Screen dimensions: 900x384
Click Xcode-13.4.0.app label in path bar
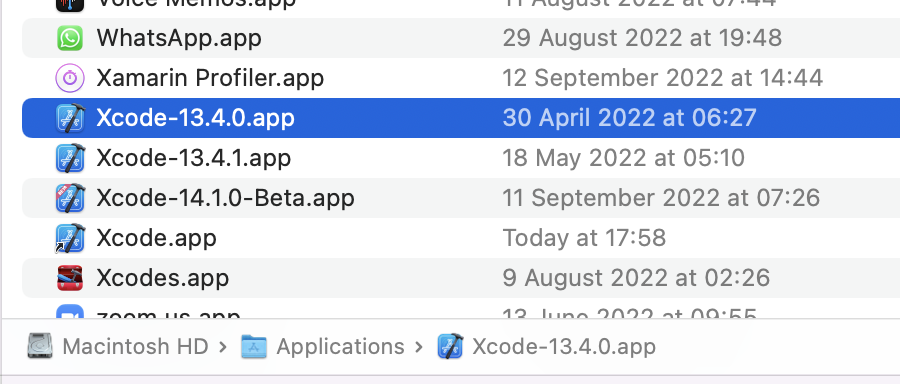click(564, 347)
